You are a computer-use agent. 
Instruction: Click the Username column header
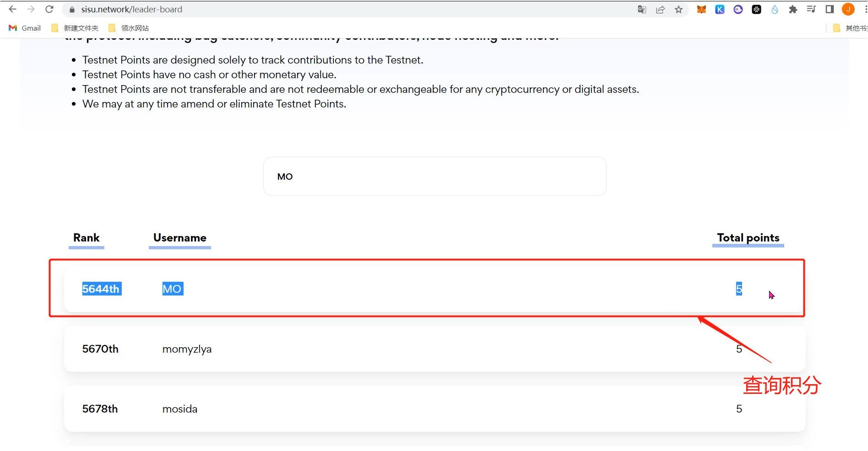tap(179, 238)
